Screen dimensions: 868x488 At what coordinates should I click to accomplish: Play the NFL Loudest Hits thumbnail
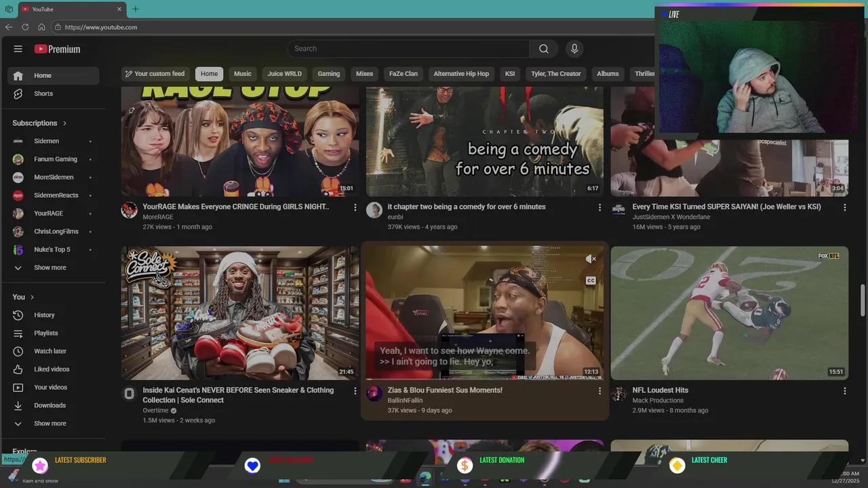730,313
